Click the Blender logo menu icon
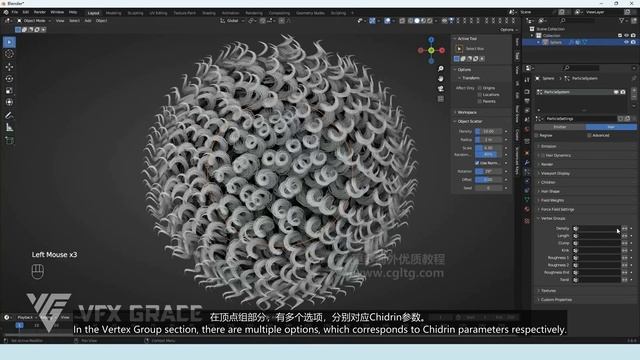640x360 pixels. tap(6, 13)
